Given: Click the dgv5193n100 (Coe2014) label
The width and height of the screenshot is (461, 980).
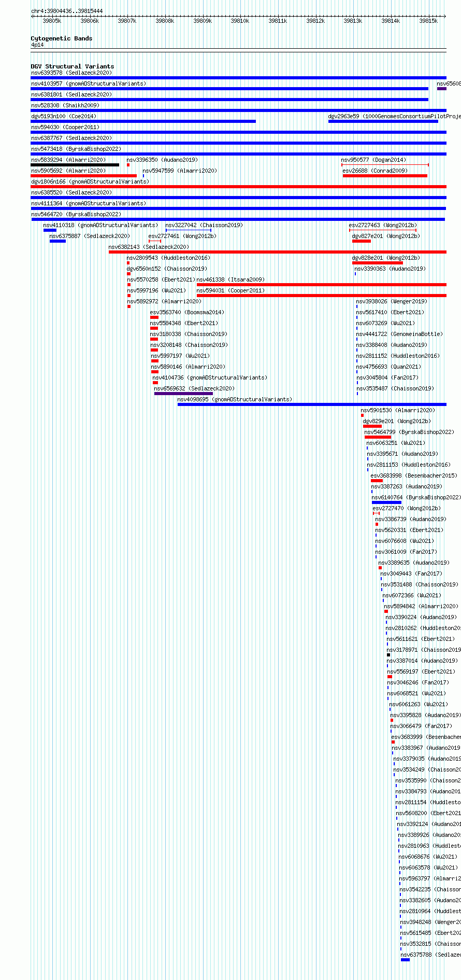Looking at the screenshot, I should pyautogui.click(x=64, y=116).
